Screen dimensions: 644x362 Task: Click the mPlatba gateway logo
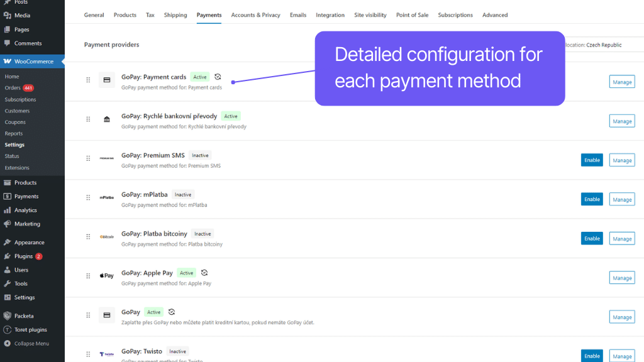(x=106, y=196)
